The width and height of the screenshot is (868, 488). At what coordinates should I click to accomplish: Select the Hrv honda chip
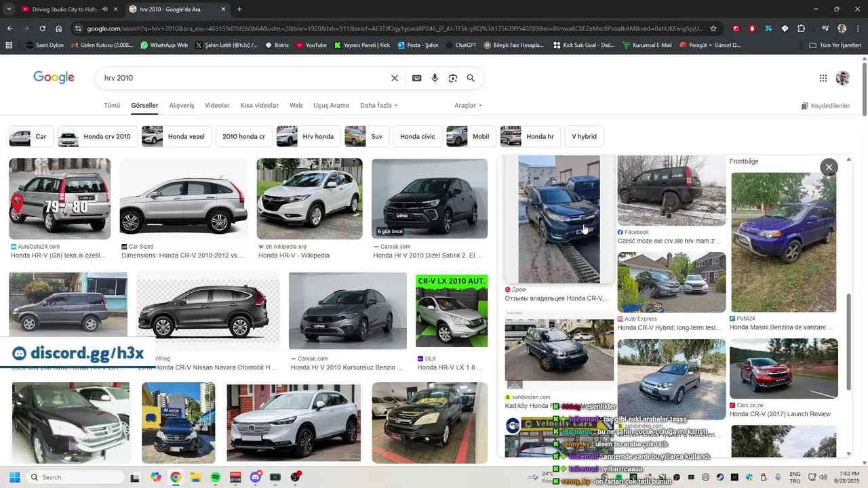tap(308, 136)
